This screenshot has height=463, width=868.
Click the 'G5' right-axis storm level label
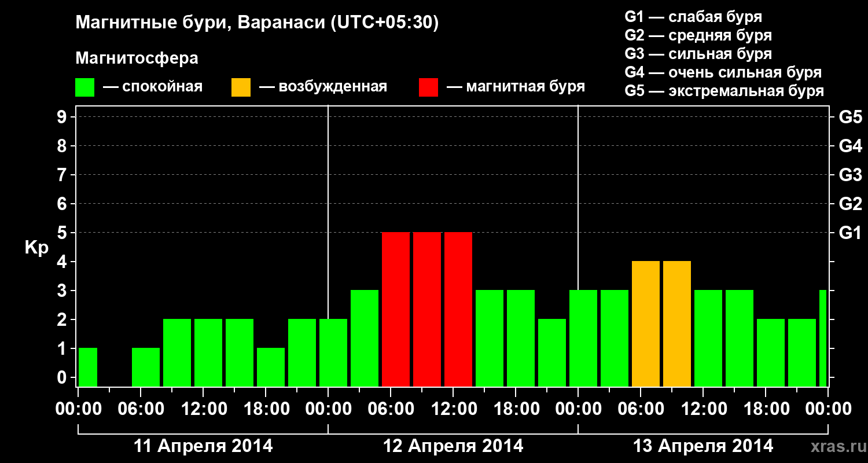(x=850, y=117)
